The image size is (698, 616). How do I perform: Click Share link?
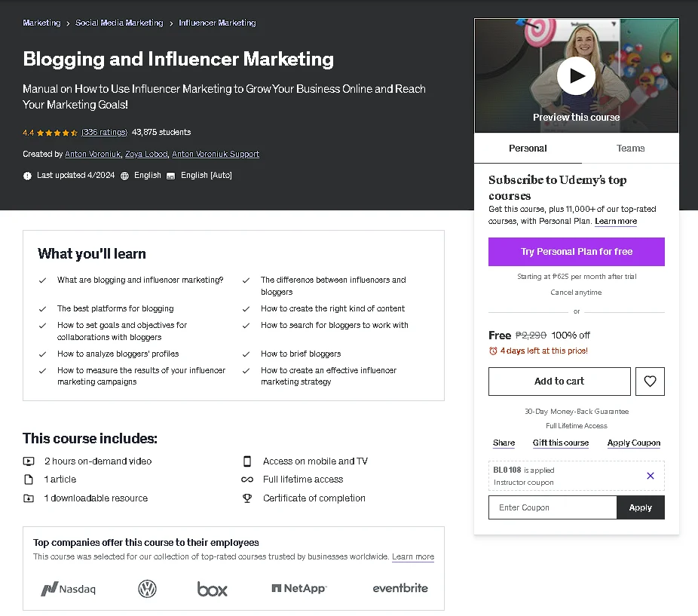pyautogui.click(x=504, y=443)
